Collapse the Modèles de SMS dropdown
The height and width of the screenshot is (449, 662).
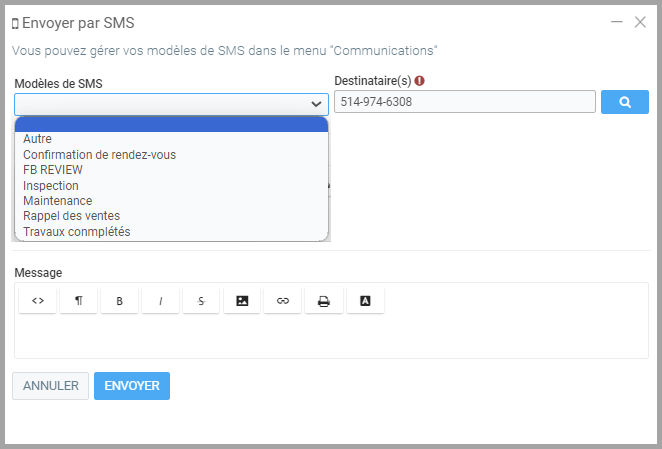click(316, 103)
